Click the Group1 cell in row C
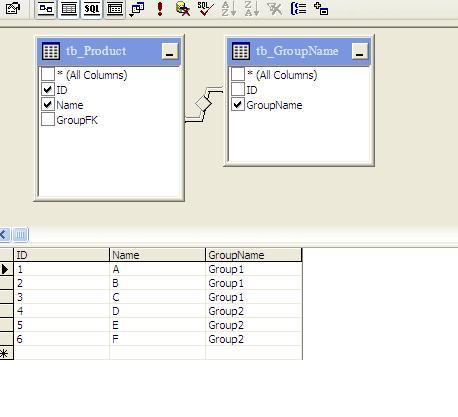The image size is (458, 417). point(254,297)
